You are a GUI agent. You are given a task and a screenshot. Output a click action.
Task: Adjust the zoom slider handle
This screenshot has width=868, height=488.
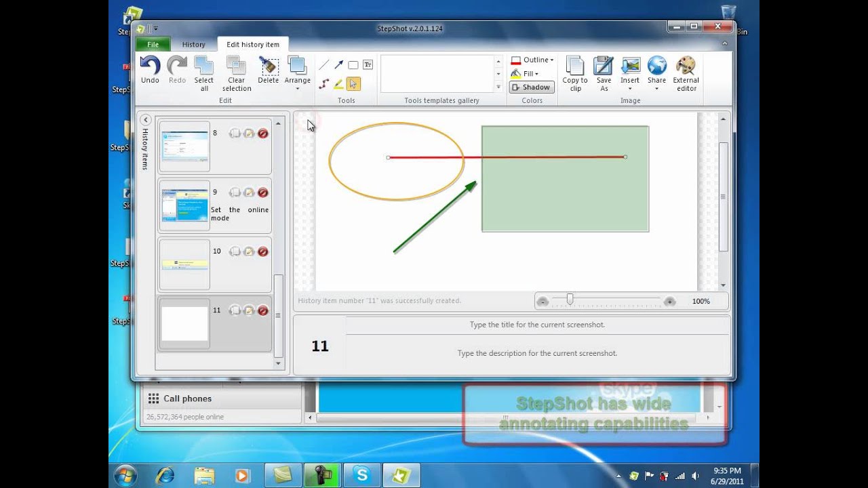(x=570, y=299)
